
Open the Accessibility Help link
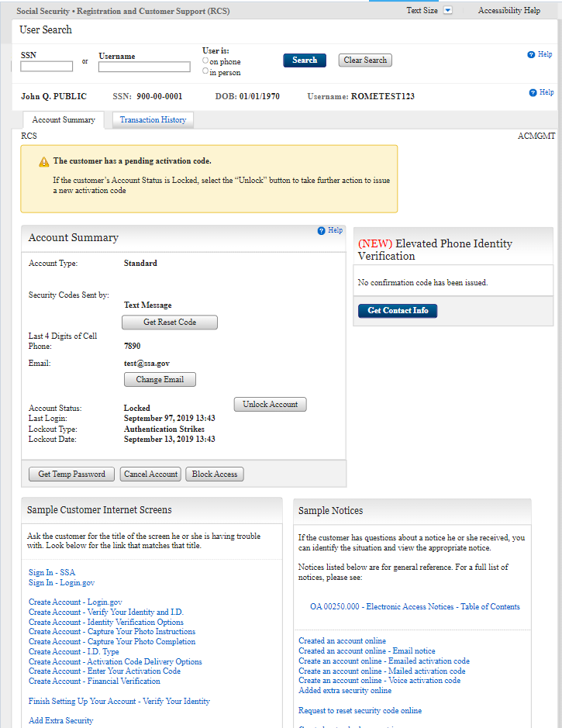[509, 11]
